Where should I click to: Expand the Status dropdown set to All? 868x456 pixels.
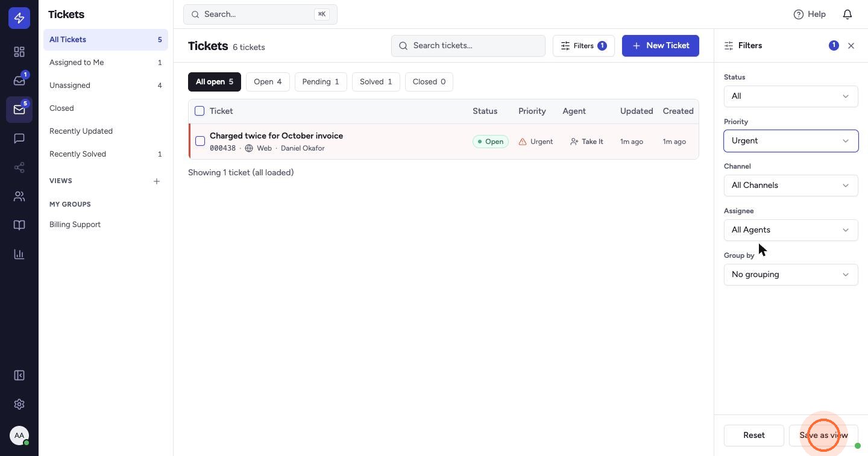click(x=791, y=96)
